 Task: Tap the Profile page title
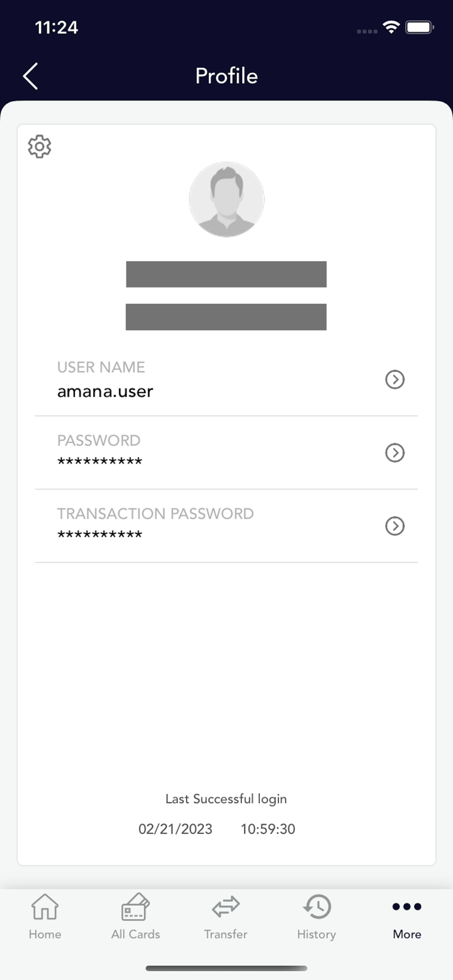click(226, 76)
